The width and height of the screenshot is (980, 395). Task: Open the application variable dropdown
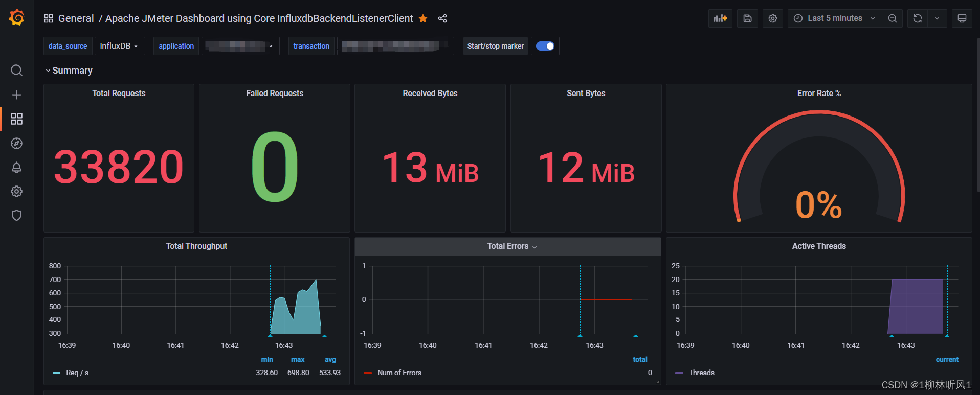(x=240, y=46)
